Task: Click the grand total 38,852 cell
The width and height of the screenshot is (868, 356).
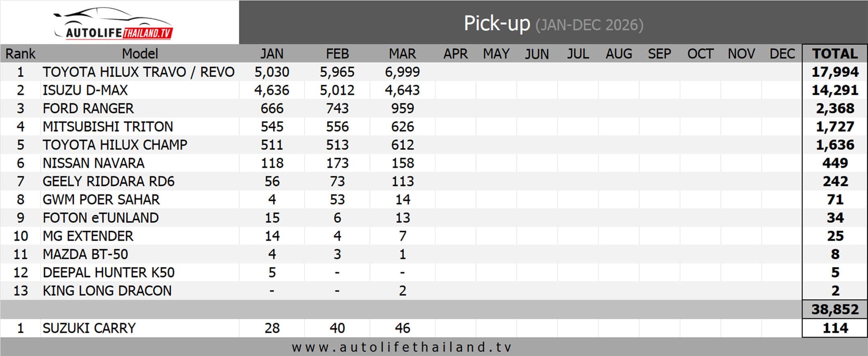Action: pos(835,309)
